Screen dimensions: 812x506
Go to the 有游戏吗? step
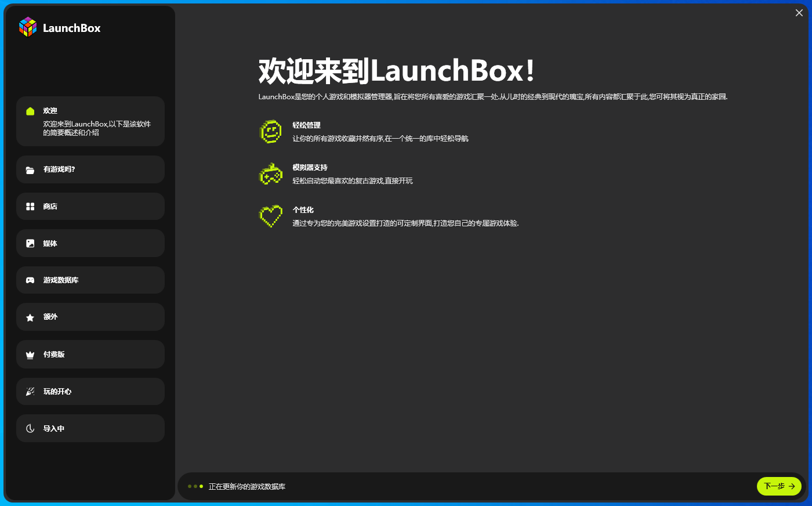[x=90, y=169]
